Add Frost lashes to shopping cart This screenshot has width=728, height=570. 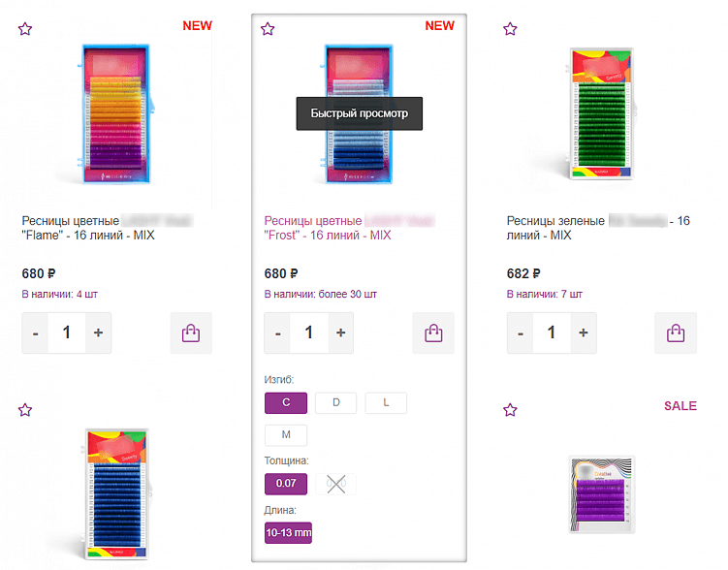point(433,333)
